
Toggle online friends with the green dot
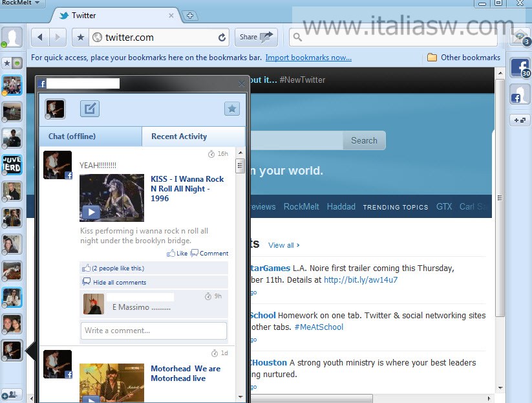[x=17, y=63]
